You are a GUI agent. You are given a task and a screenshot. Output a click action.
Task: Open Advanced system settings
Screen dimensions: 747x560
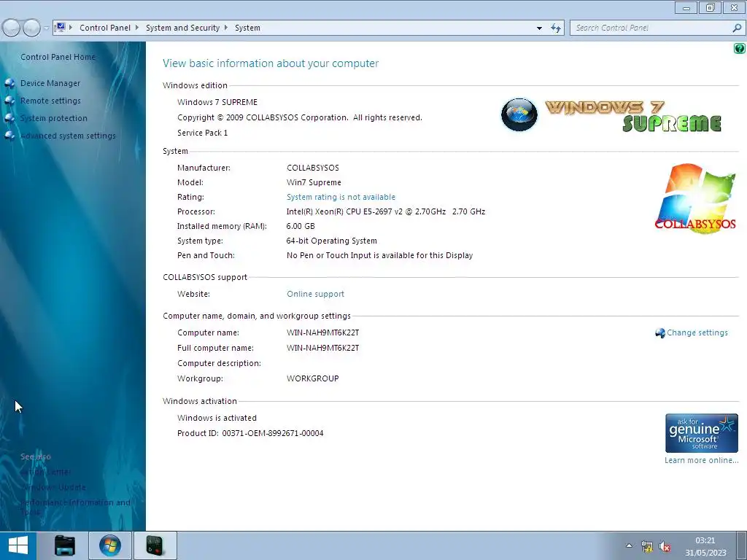pyautogui.click(x=68, y=136)
